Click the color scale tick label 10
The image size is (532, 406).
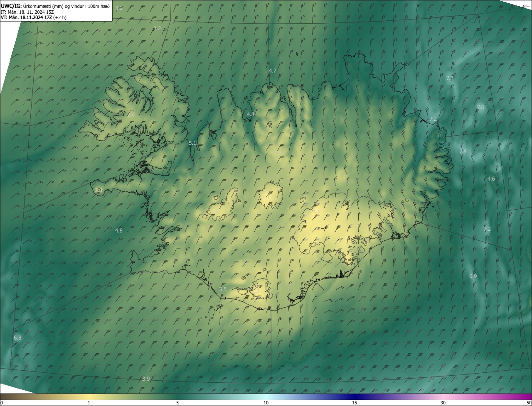pyautogui.click(x=266, y=403)
